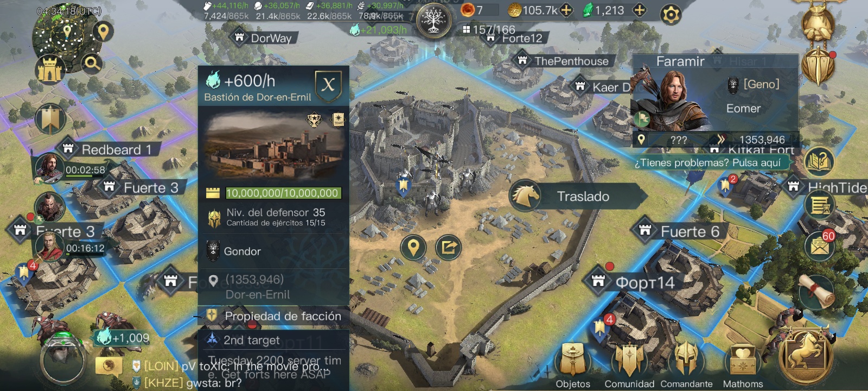Add gold with the plus next to 105.7k
868x391 pixels.
pos(566,10)
